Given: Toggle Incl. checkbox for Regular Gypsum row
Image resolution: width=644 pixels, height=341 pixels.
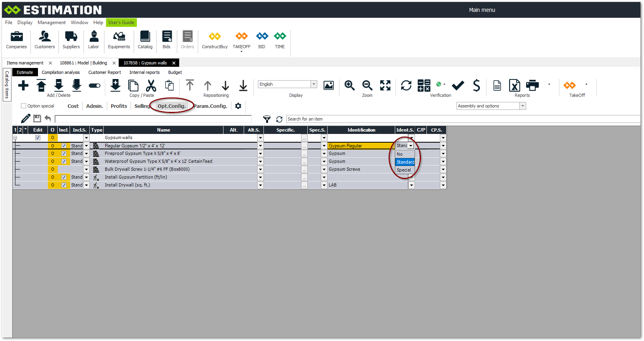Looking at the screenshot, I should (64, 146).
